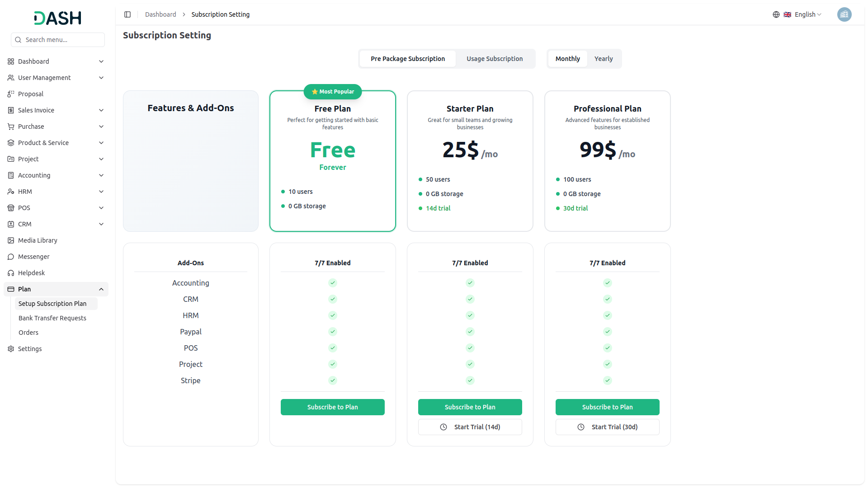Open the user avatar profile icon
Screen dimensions: 868x488
(844, 14)
